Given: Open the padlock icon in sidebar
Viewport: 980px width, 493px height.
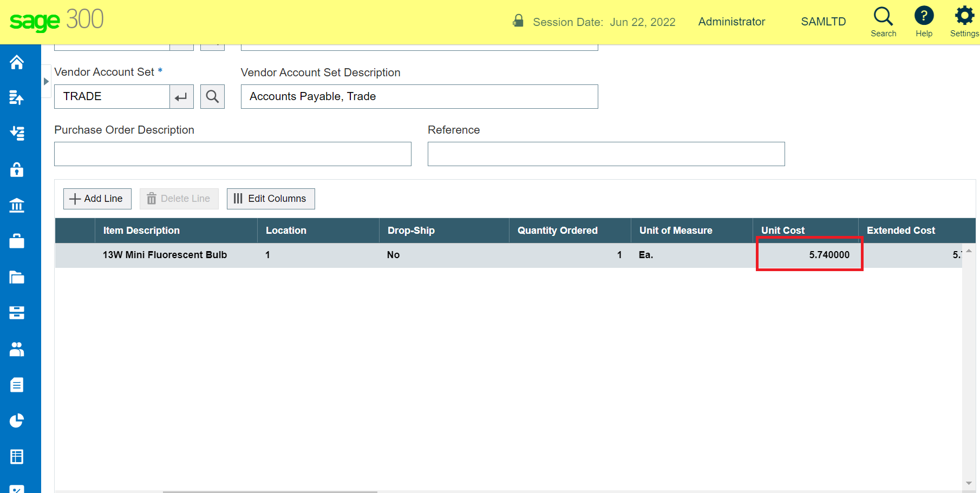Looking at the screenshot, I should pos(17,170).
